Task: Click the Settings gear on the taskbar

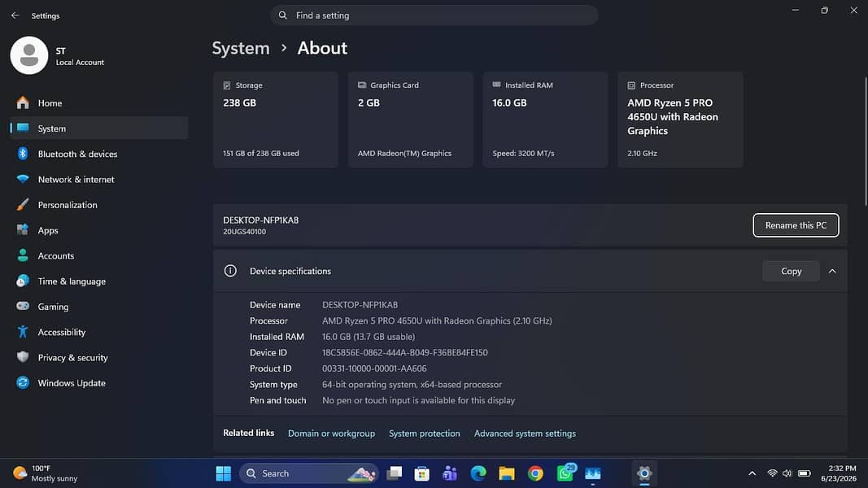Action: [644, 473]
